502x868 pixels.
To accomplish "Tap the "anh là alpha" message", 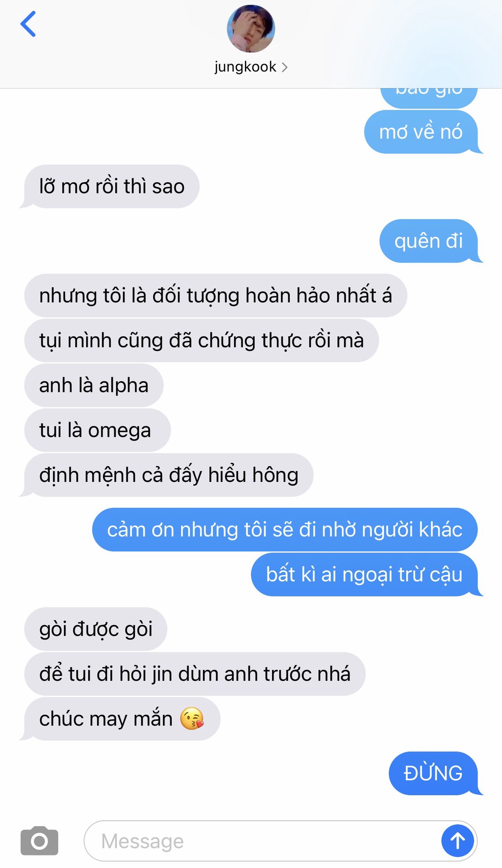I will (94, 385).
